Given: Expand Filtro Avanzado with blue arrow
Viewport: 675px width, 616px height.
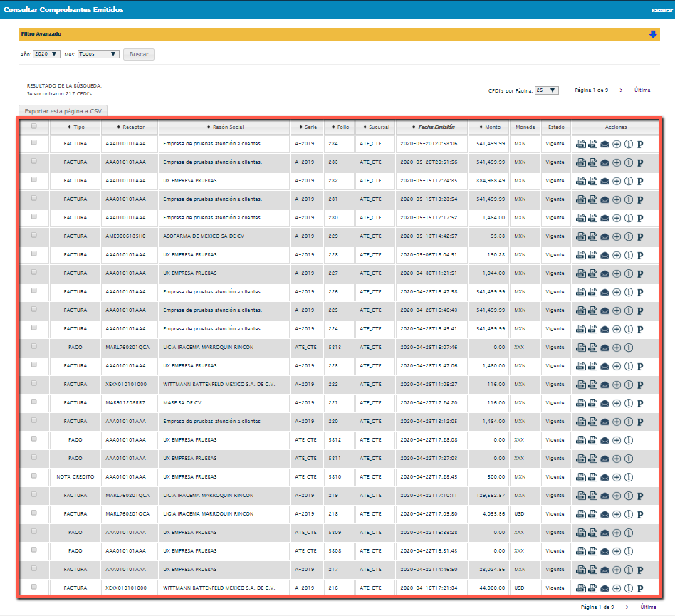Looking at the screenshot, I should coord(653,34).
